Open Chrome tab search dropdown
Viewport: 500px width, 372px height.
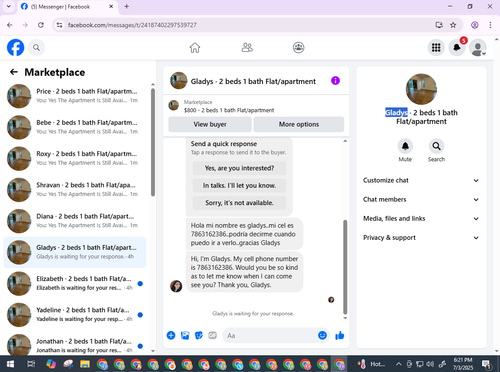pos(9,6)
